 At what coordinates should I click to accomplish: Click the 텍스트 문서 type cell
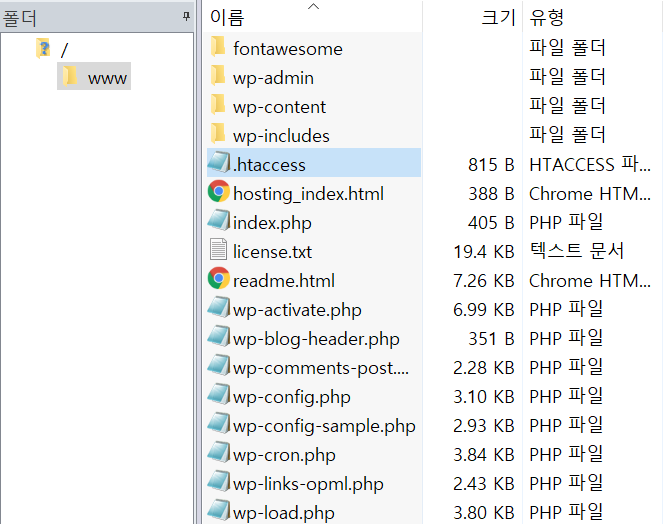click(x=577, y=251)
